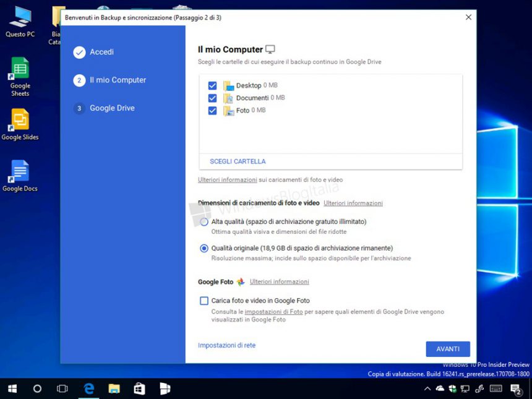Open Impostazioni di rete link

pyautogui.click(x=226, y=345)
